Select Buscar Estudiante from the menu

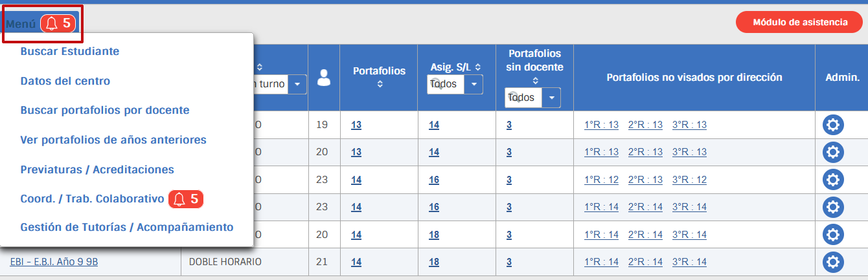click(x=70, y=51)
